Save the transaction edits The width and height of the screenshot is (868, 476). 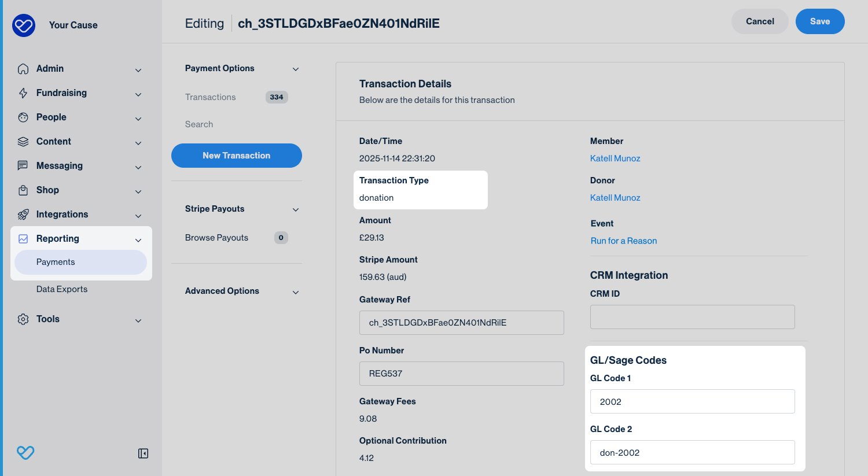(819, 21)
